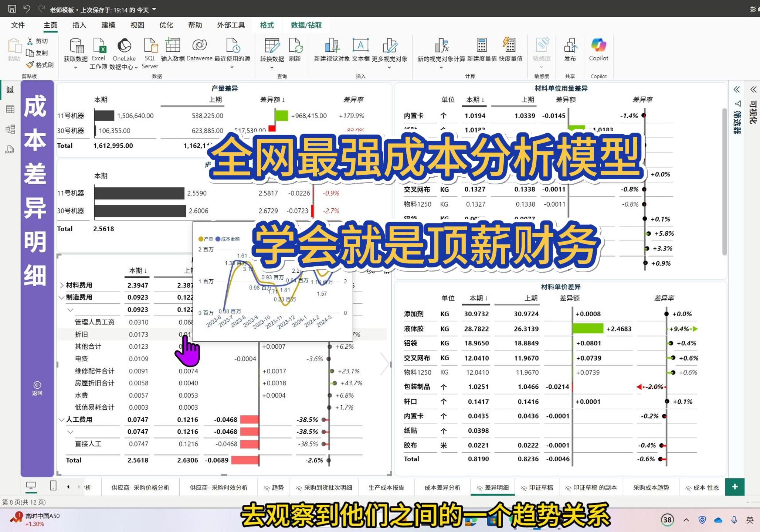This screenshot has width=760, height=532.
Task: Open the 富时中国A50 taskbar widget
Action: point(35,519)
